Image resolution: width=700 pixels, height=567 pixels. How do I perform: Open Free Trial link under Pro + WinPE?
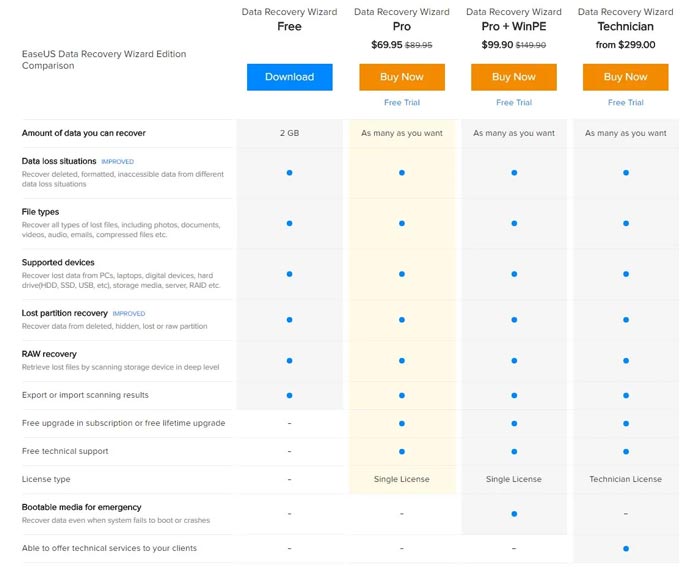point(514,103)
